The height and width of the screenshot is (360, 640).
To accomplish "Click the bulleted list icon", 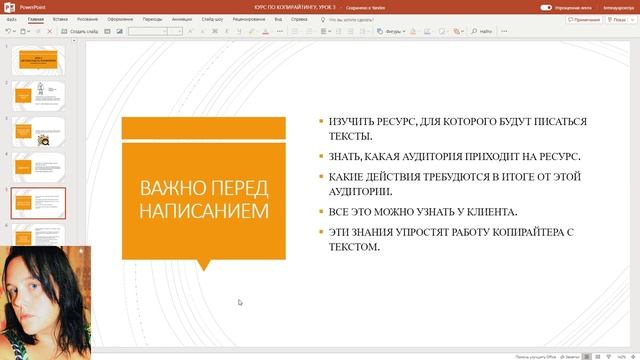I will coord(294,31).
